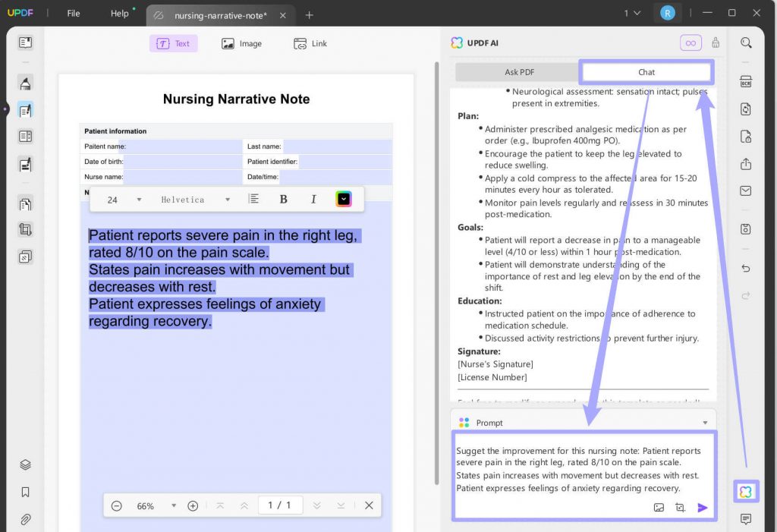Open the UPDF AI assistant icon
This screenshot has height=532, width=777.
[x=745, y=491]
